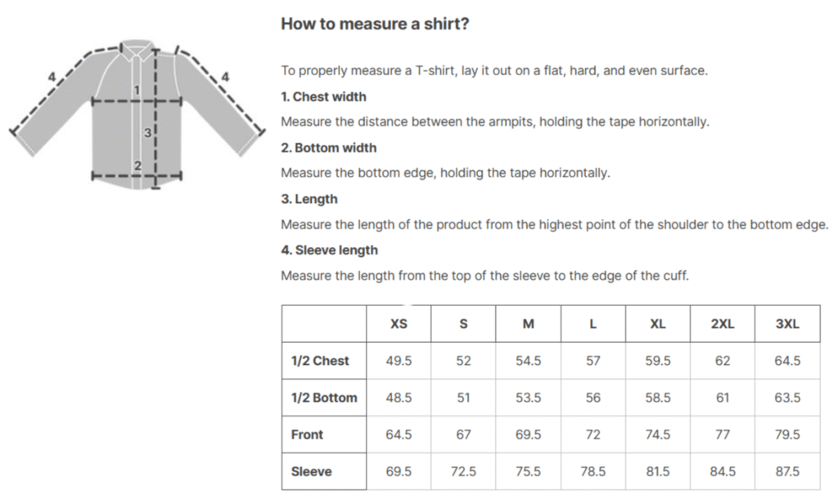
Task: Select the M size column header
Action: [x=528, y=324]
